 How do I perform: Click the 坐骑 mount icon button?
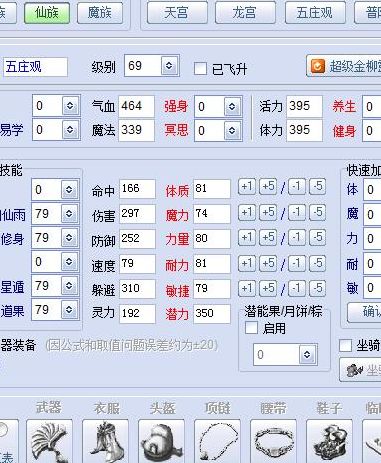pyautogui.click(x=361, y=370)
